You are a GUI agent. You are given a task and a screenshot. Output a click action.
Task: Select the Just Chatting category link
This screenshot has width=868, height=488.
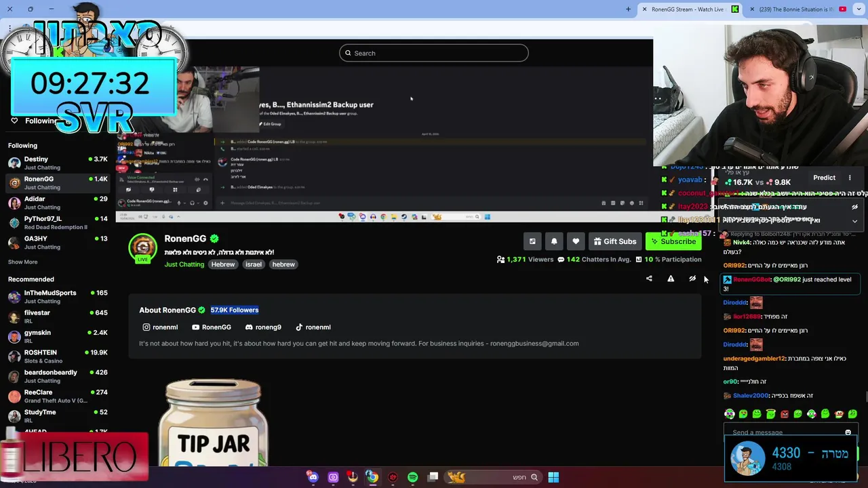point(184,264)
